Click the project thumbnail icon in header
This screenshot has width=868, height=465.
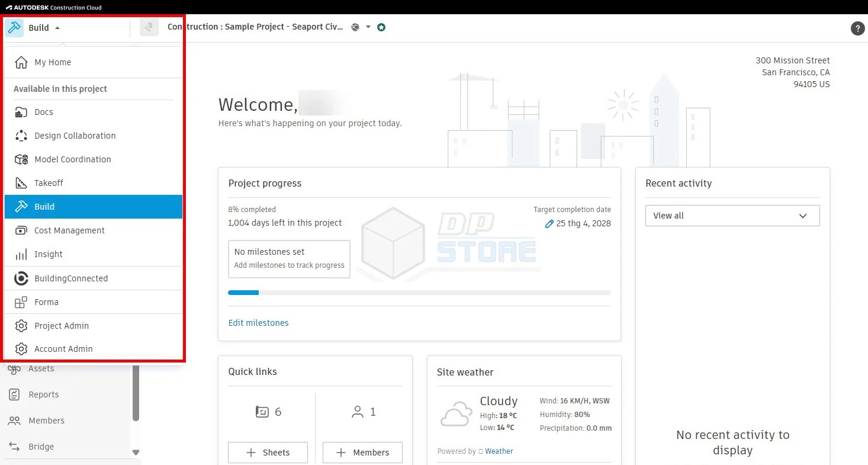click(149, 27)
